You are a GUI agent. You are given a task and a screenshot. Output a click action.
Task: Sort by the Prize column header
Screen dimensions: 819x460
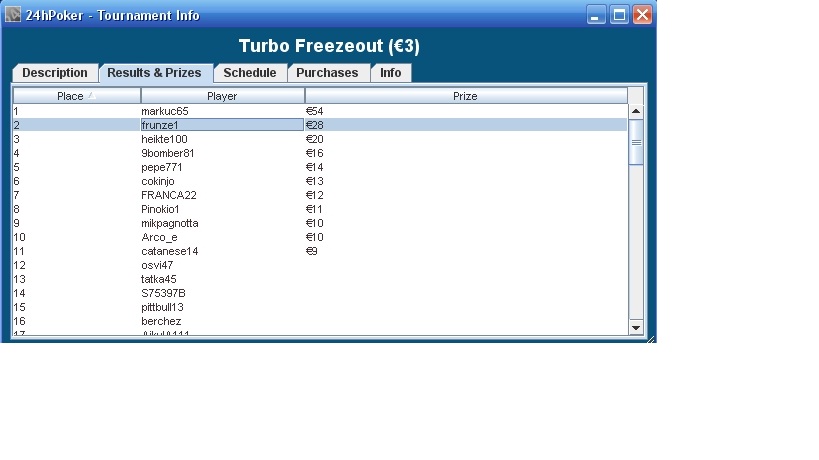click(466, 96)
